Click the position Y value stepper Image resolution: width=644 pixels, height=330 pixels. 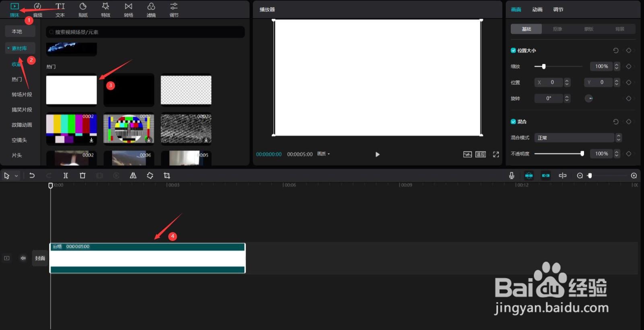(x=617, y=82)
